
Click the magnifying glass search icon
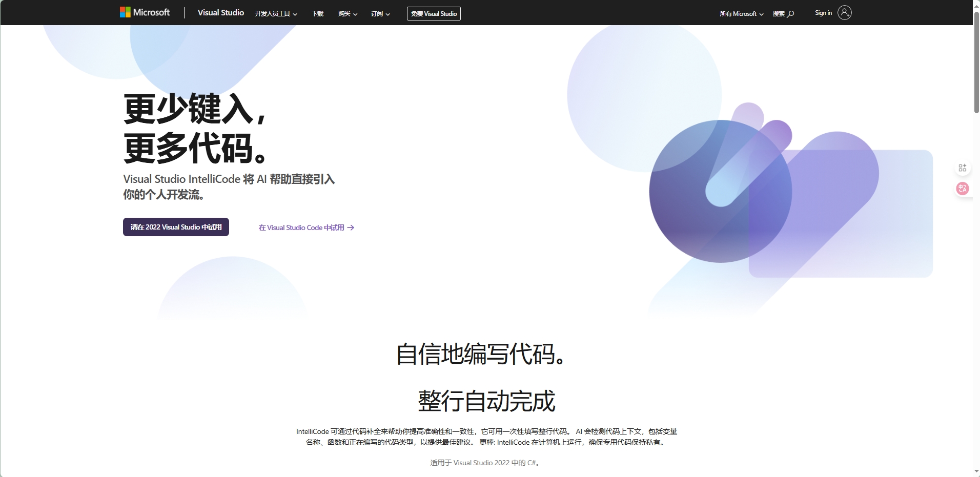tap(791, 14)
